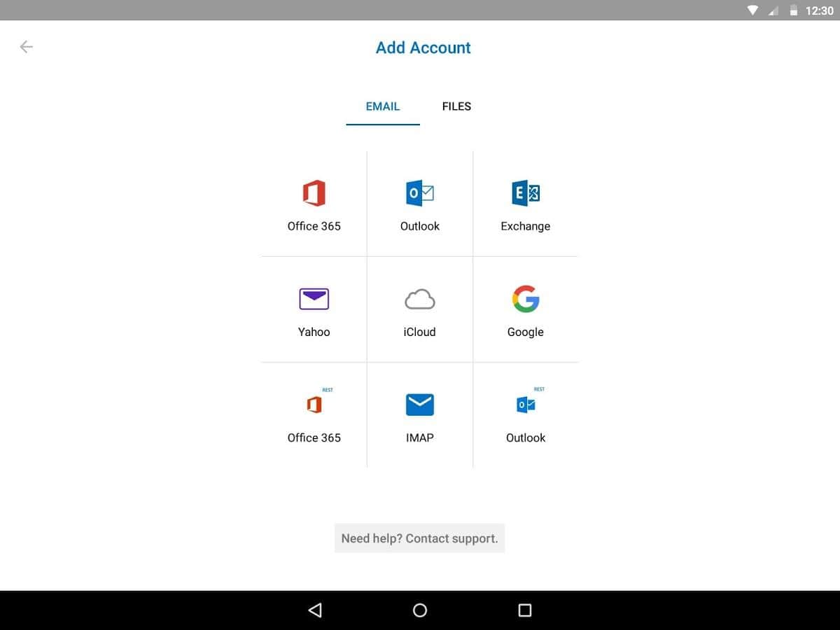Image resolution: width=840 pixels, height=630 pixels.
Task: Tap the battery indicator in status bar
Action: tap(794, 10)
